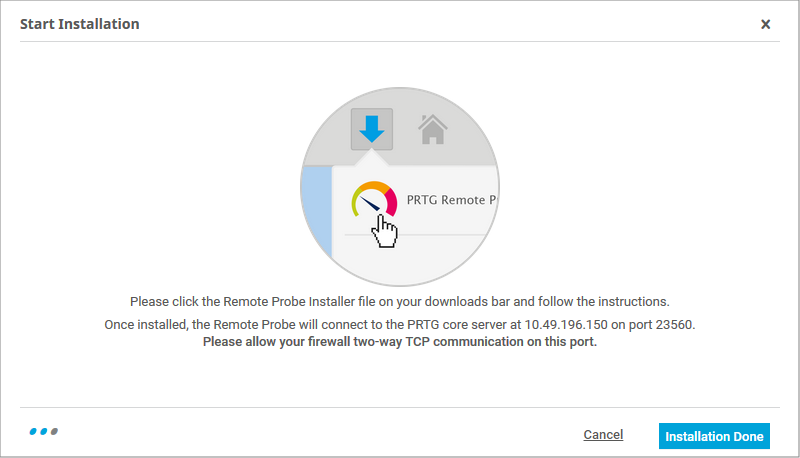Image resolution: width=800 pixels, height=458 pixels.
Task: Click the second blue progress dot
Action: [44, 432]
